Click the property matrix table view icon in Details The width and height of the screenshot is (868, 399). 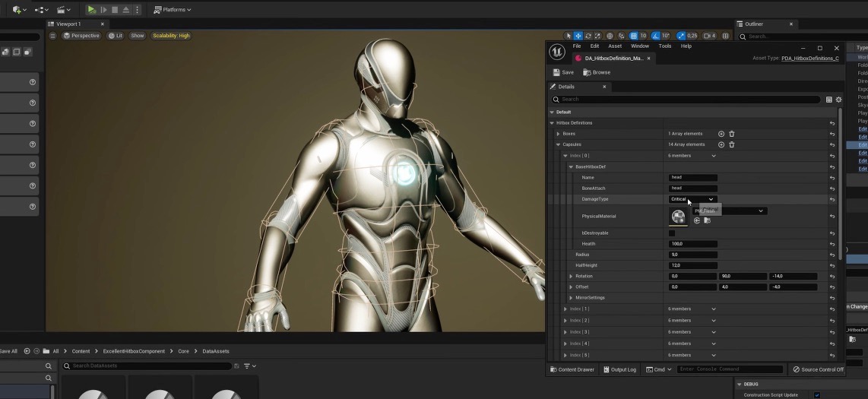click(828, 100)
